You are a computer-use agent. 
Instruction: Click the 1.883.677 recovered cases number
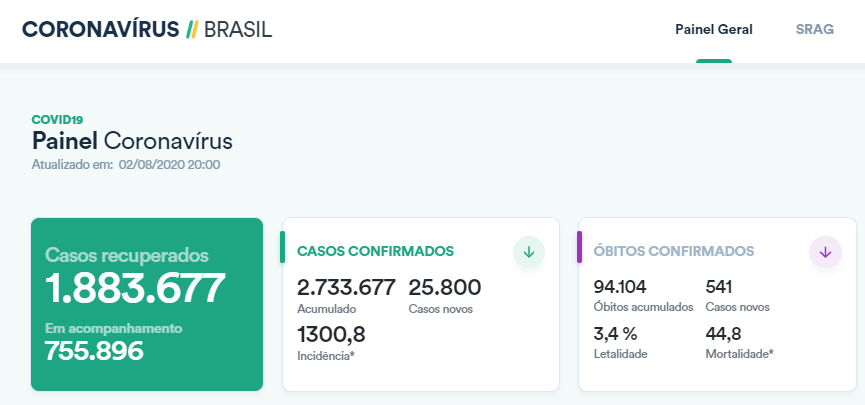[135, 289]
